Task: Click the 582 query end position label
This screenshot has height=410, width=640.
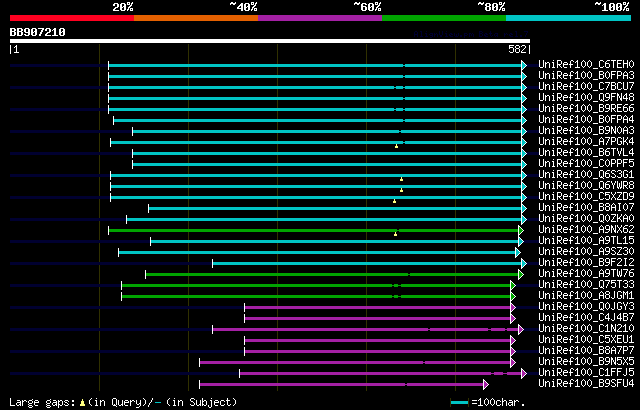Action: 518,49
